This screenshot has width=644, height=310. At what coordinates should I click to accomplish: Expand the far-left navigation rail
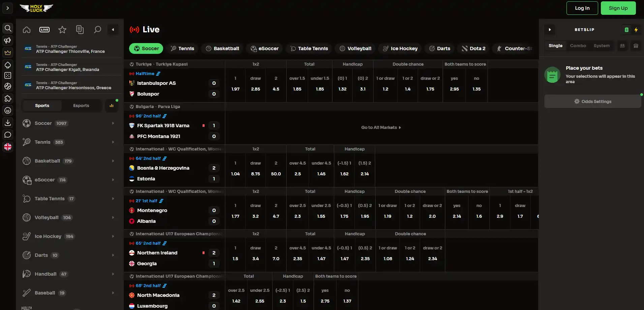click(8, 8)
